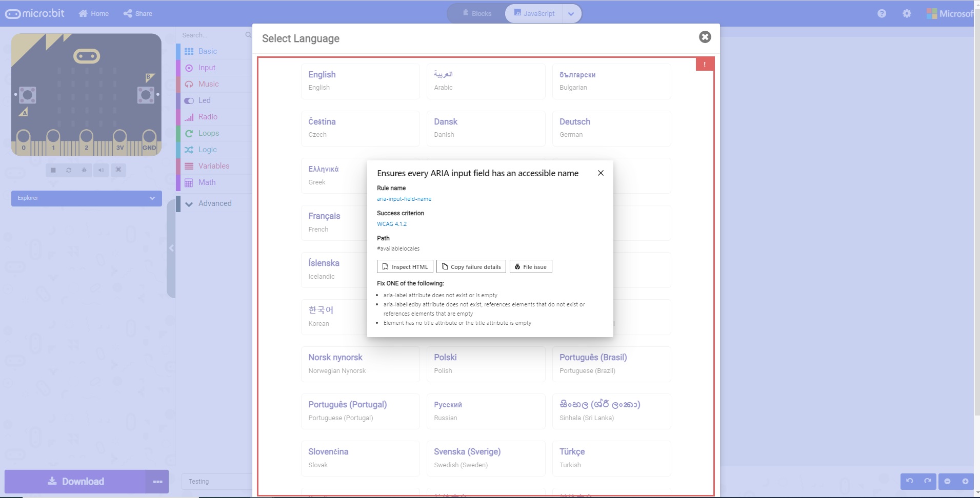
Task: Launch debug mode via bug icon
Action: [84, 170]
